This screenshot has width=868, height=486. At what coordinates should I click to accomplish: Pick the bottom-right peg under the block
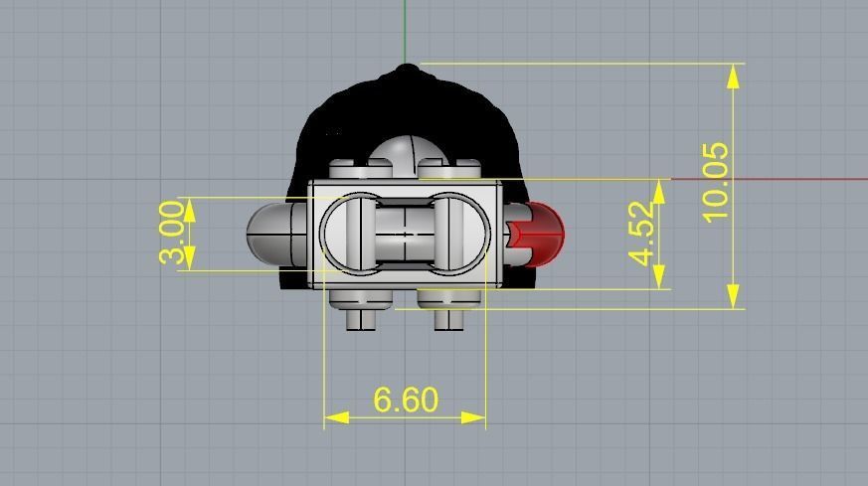(449, 319)
